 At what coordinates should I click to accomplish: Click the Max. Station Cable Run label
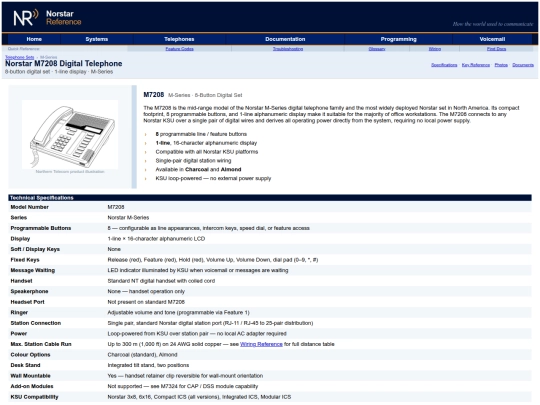[41, 344]
